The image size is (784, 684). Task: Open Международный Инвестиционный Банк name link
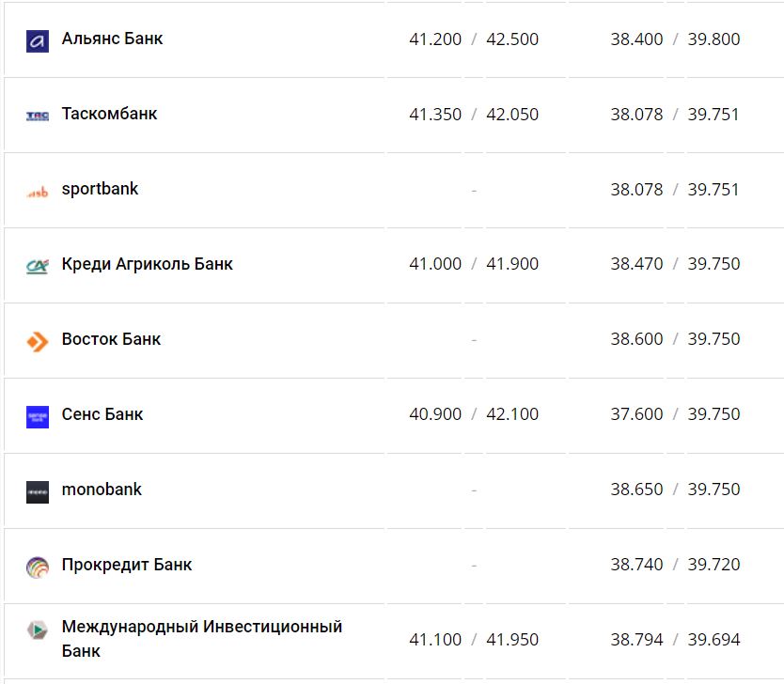pos(201,639)
